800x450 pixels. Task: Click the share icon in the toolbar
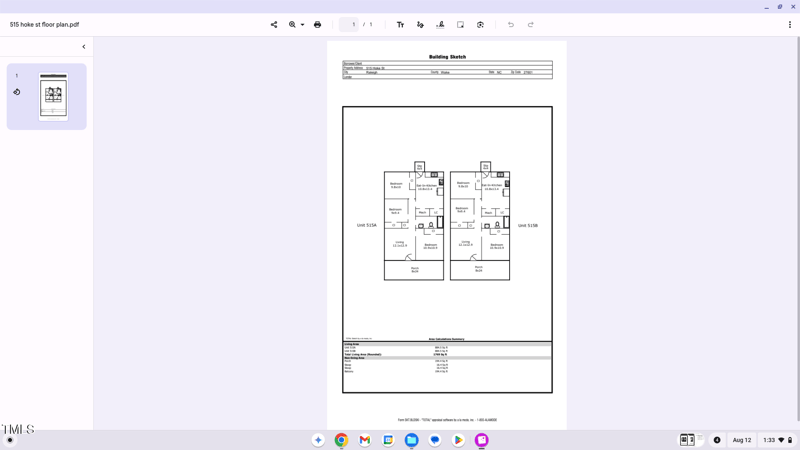tap(274, 25)
